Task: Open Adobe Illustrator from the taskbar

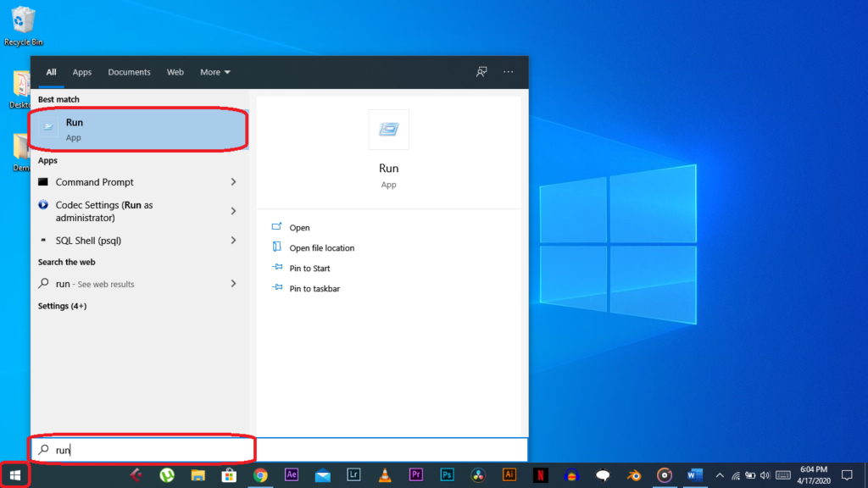Action: 509,475
